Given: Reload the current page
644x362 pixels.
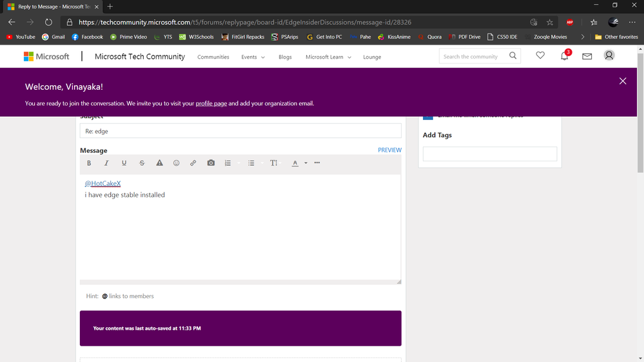Looking at the screenshot, I should 48,22.
